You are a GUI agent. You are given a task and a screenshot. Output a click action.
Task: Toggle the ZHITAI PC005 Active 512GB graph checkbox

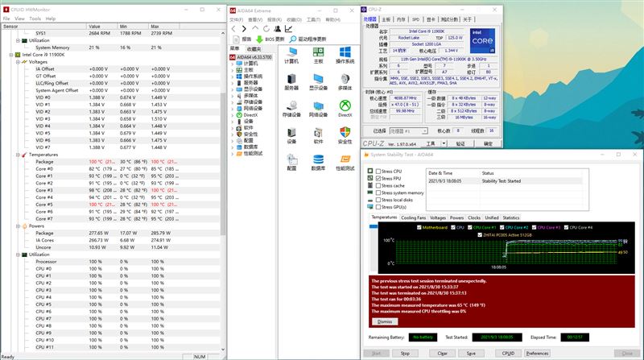[x=480, y=234]
